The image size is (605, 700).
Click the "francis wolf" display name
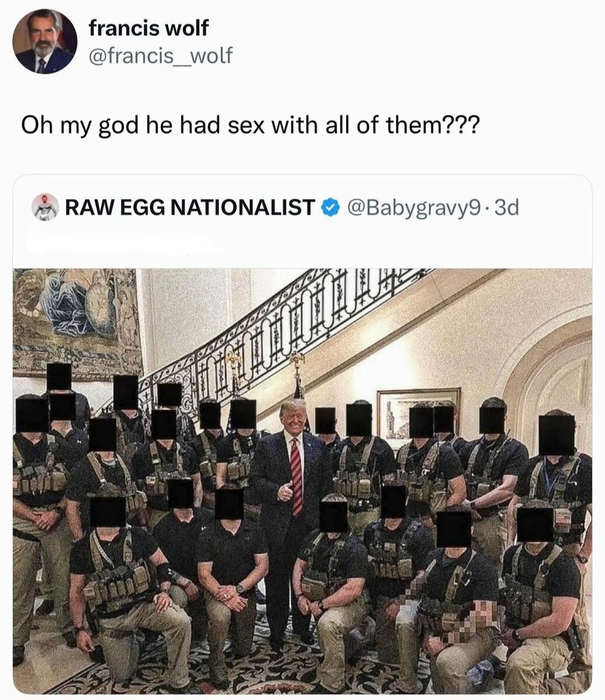(x=149, y=27)
